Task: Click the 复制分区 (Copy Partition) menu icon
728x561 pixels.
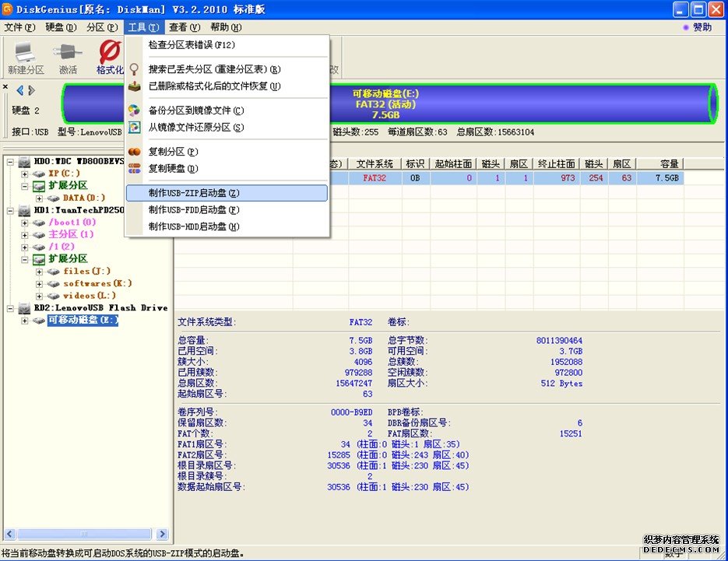Action: pos(135,151)
